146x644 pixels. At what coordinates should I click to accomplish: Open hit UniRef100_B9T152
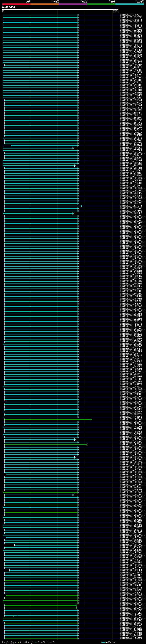[x=131, y=32]
